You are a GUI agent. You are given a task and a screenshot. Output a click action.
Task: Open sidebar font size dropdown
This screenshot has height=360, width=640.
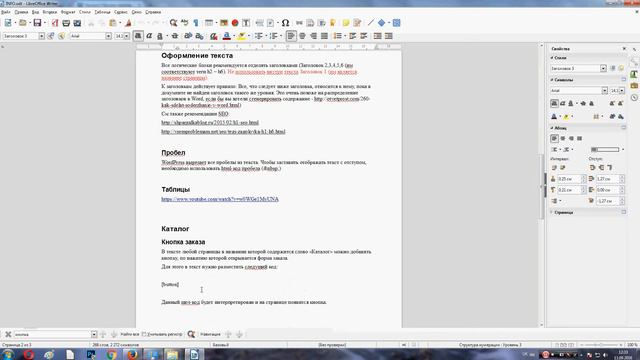coord(622,91)
